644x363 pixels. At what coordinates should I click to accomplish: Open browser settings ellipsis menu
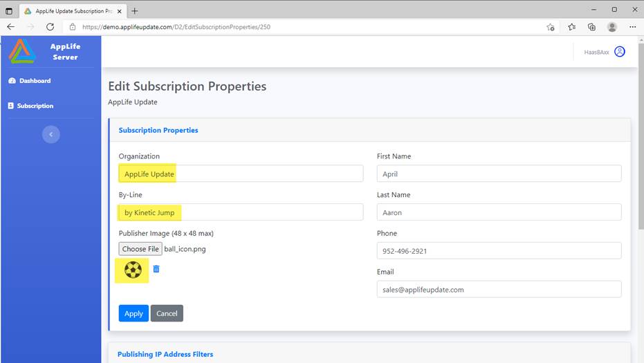pos(632,27)
